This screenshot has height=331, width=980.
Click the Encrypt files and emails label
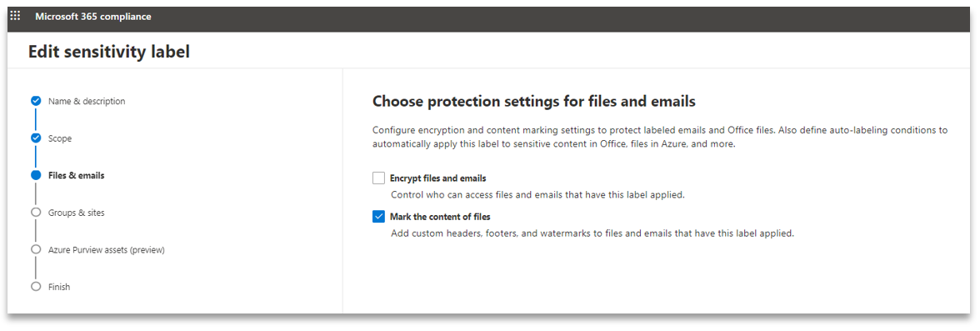pos(437,178)
